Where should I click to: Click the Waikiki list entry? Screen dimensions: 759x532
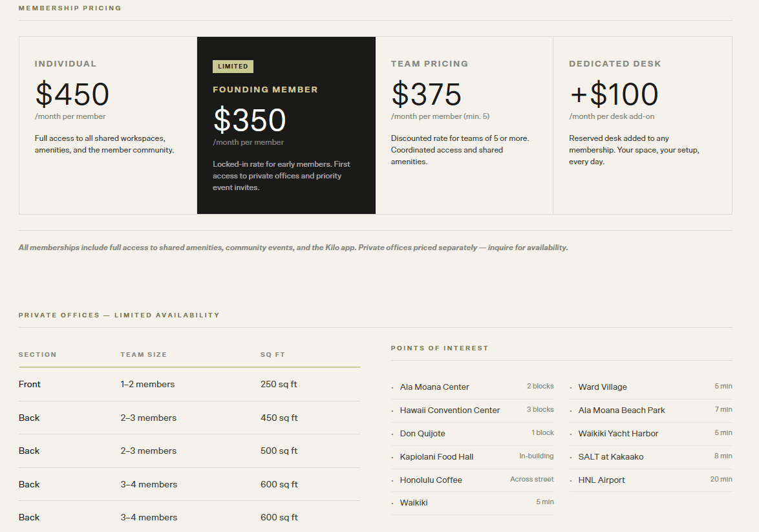[473, 502]
